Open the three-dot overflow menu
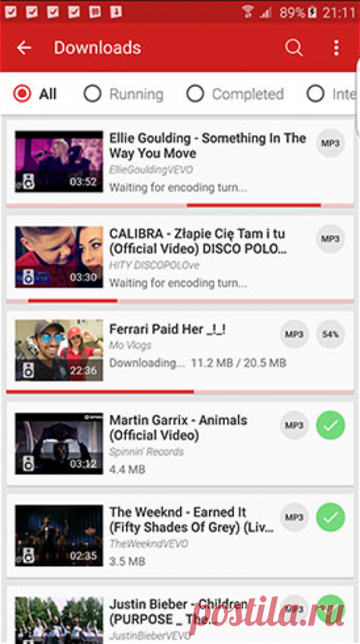Screen dimensions: 360x644 [337, 48]
